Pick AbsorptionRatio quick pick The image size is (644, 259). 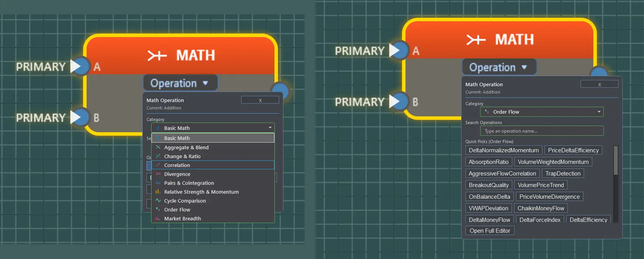pos(489,162)
